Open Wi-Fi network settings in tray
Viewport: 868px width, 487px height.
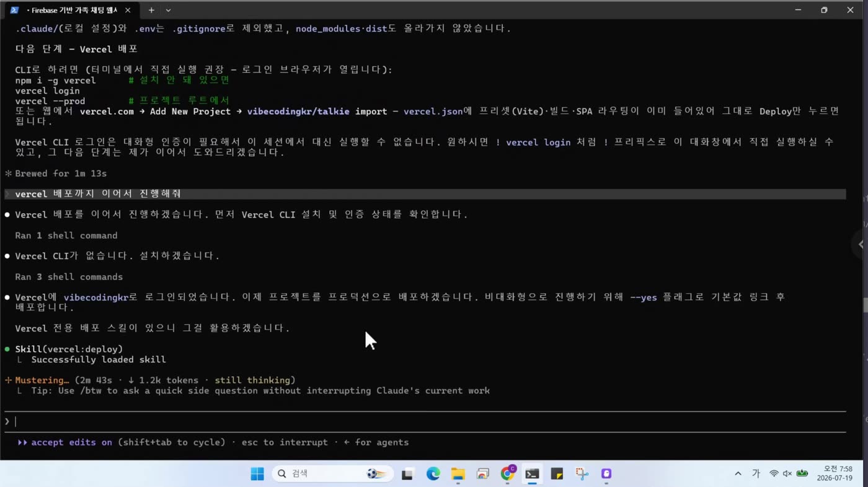pos(774,473)
